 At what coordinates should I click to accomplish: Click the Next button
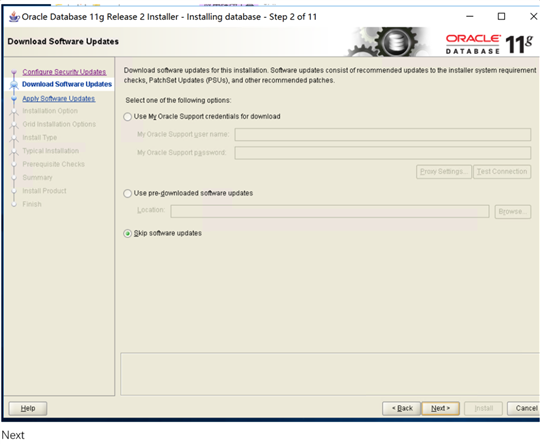pyautogui.click(x=440, y=408)
